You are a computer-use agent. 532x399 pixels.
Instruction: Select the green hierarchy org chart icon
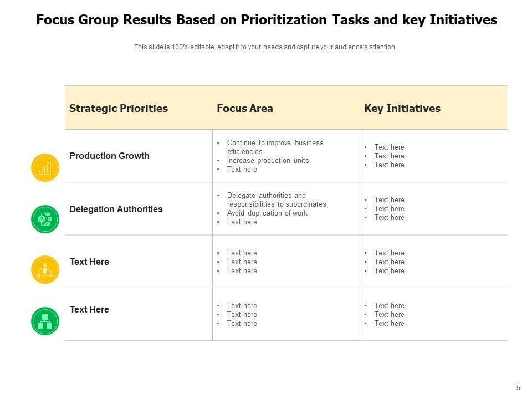(45, 321)
